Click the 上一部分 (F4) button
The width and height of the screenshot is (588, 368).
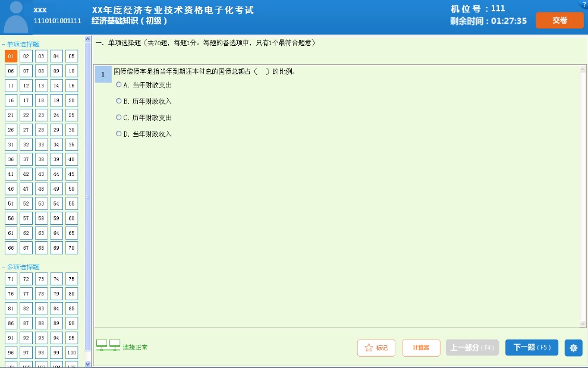tap(472, 347)
